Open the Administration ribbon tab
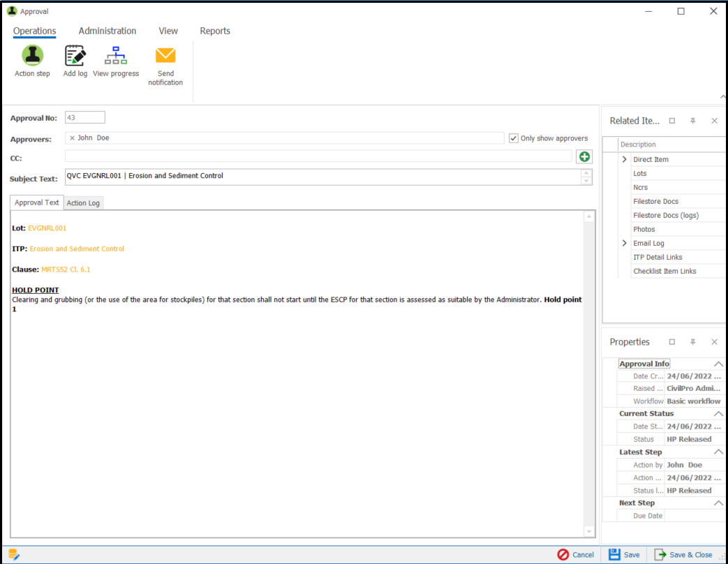 pyautogui.click(x=107, y=31)
